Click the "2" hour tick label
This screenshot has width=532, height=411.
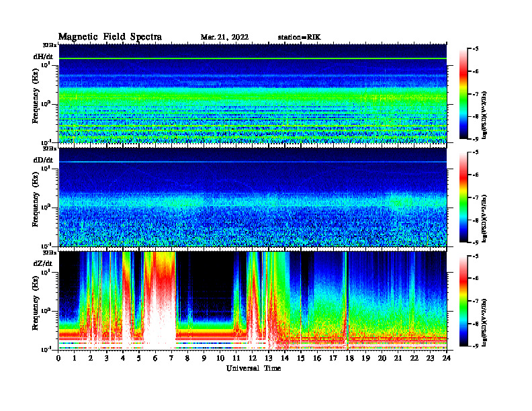tap(91, 358)
